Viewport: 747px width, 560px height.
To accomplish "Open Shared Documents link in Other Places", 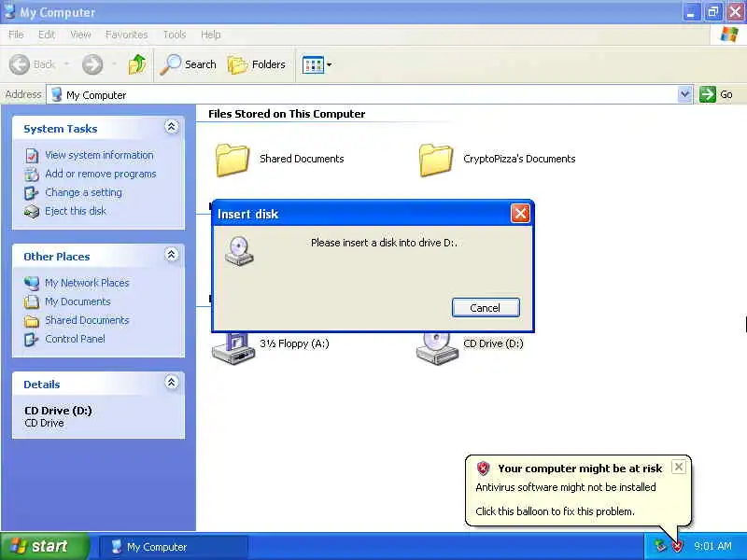I will pos(87,320).
